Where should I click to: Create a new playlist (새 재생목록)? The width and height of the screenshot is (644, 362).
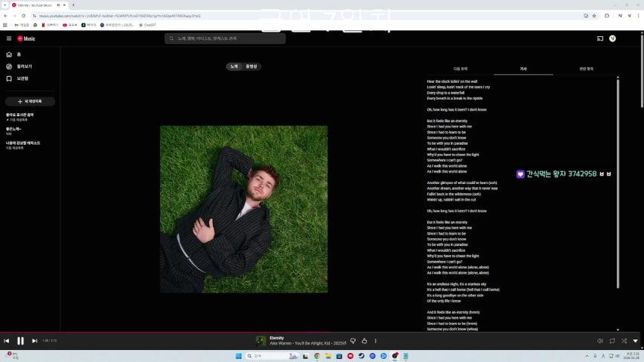30,101
